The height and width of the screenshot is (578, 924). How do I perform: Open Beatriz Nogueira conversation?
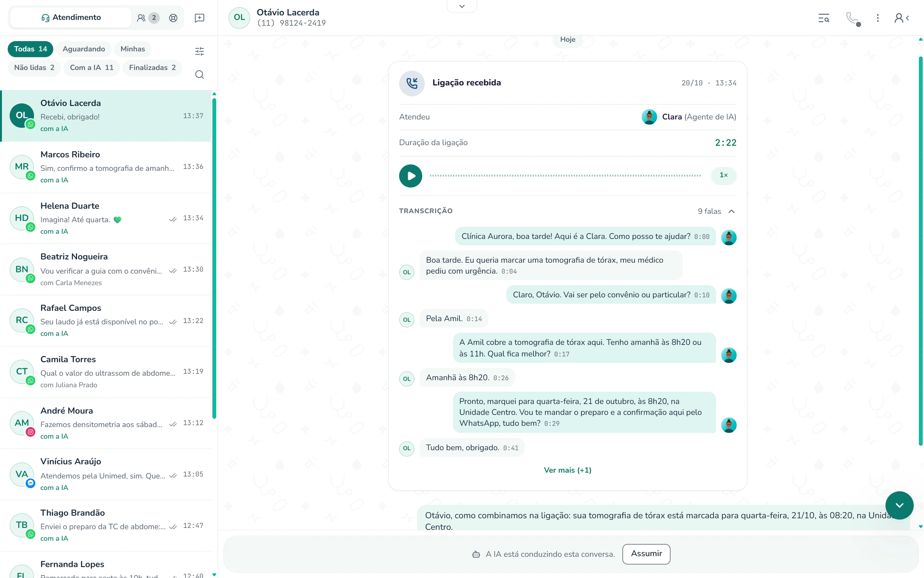pos(106,269)
